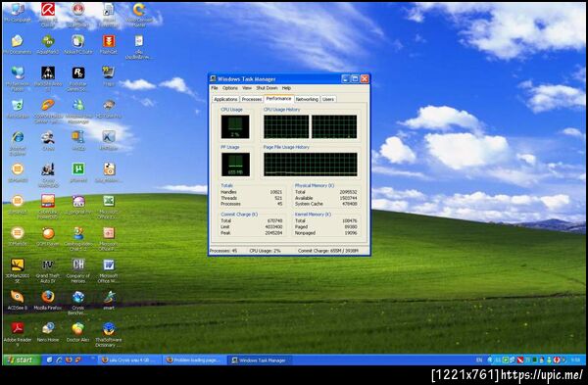The image size is (588, 385).
Task: Open the Options menu in Task Manager
Action: [x=230, y=88]
